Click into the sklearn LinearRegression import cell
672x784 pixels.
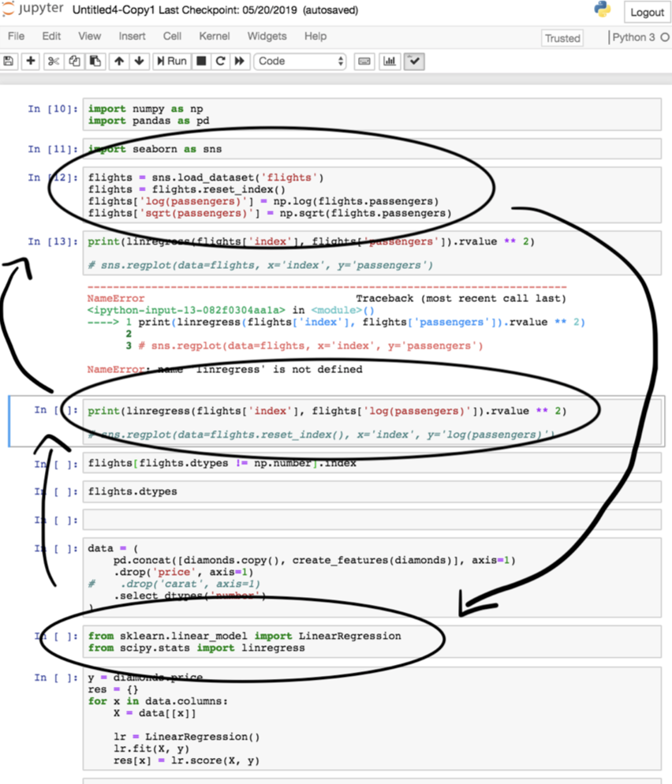[x=372, y=641]
